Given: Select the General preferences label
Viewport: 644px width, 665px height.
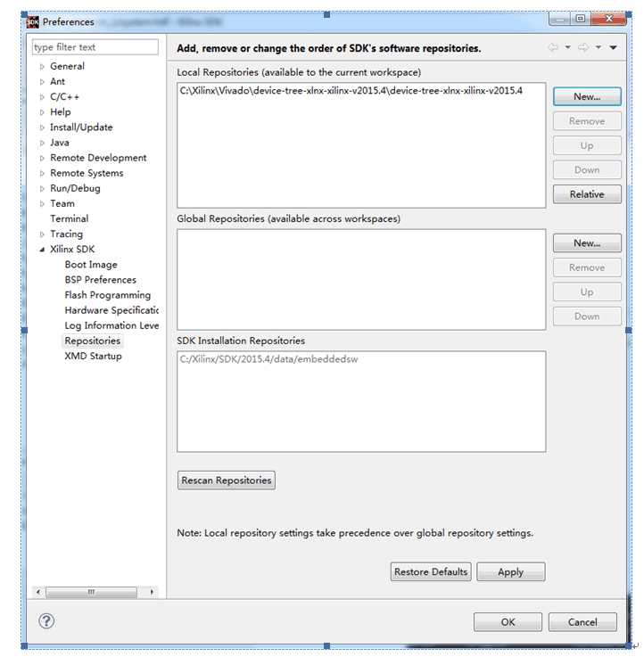Looking at the screenshot, I should point(67,66).
